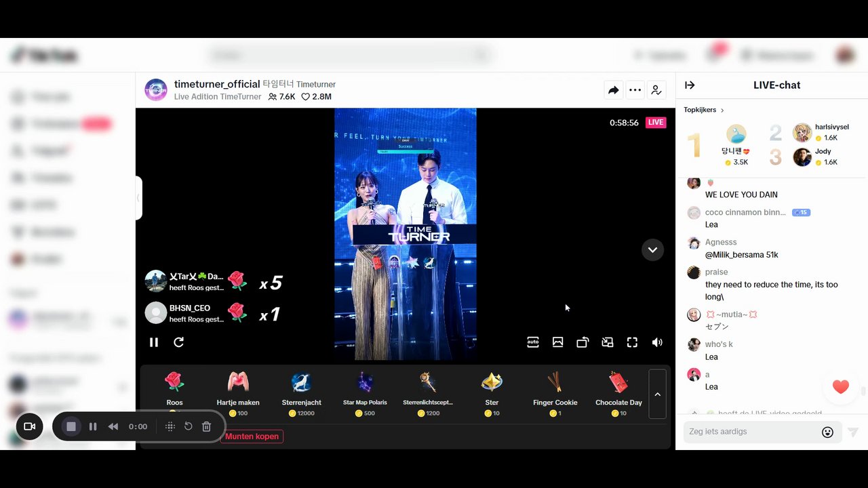The height and width of the screenshot is (488, 868).
Task: Click praise's username in chat
Action: point(716,272)
